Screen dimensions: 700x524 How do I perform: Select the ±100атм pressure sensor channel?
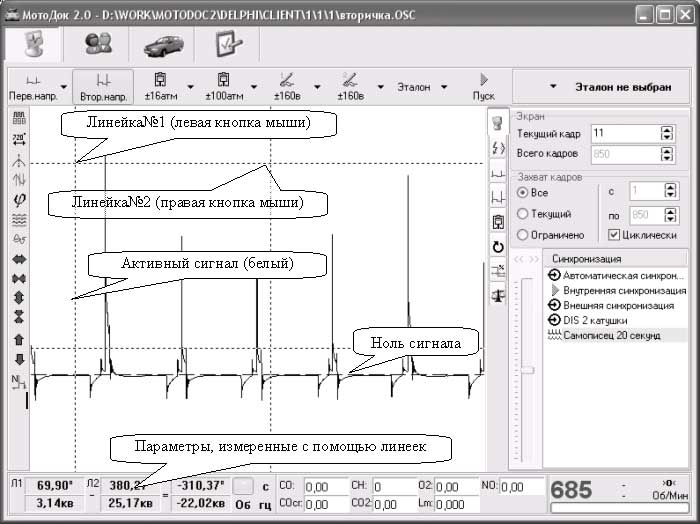pyautogui.click(x=224, y=87)
